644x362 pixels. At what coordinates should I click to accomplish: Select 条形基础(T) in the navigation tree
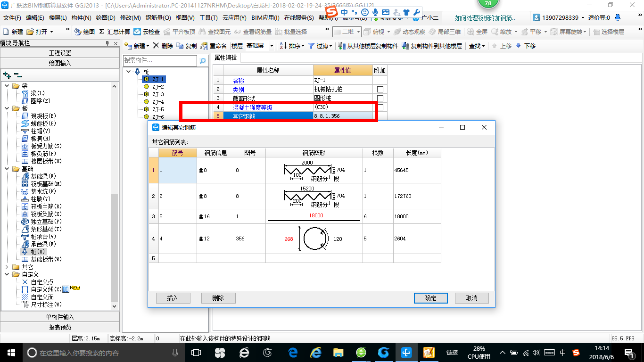click(46, 229)
